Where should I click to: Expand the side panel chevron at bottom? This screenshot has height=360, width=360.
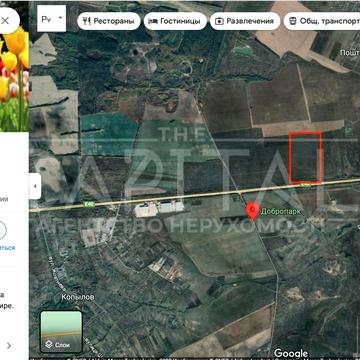(x=9, y=346)
